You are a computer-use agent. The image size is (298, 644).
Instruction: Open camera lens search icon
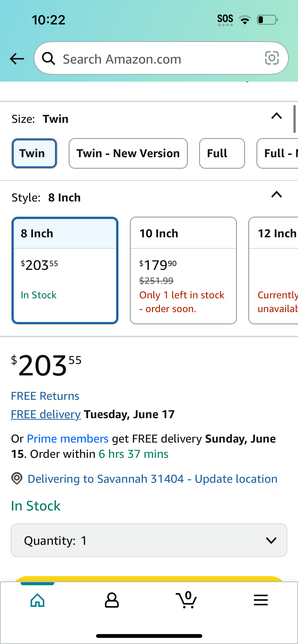coord(272,58)
